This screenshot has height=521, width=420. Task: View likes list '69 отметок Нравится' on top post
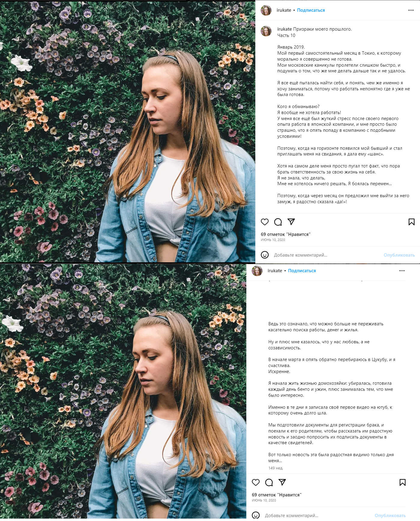[x=286, y=234]
